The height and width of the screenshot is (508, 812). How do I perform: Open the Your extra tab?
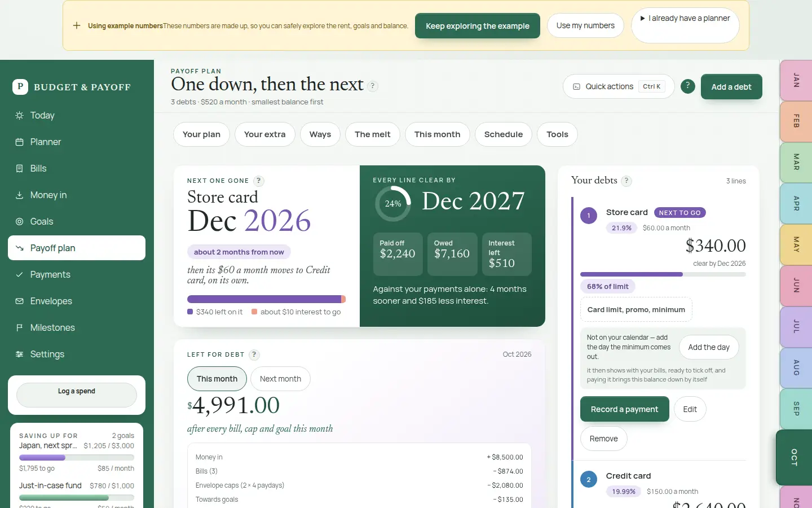tap(265, 134)
